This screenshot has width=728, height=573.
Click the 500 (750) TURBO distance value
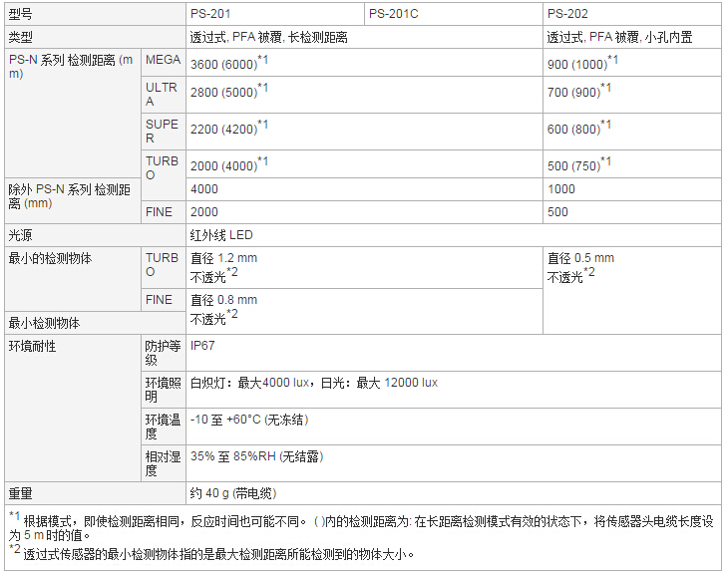[574, 164]
